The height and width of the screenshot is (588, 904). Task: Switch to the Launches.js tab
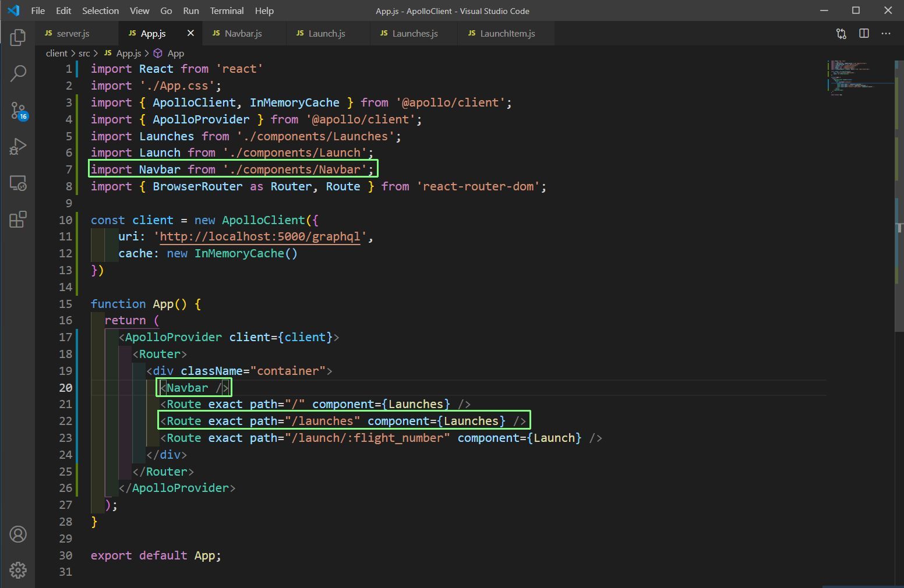point(415,33)
